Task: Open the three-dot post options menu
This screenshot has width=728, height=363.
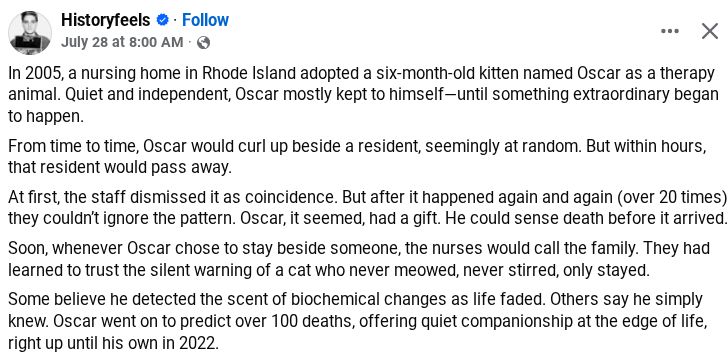Action: click(670, 31)
